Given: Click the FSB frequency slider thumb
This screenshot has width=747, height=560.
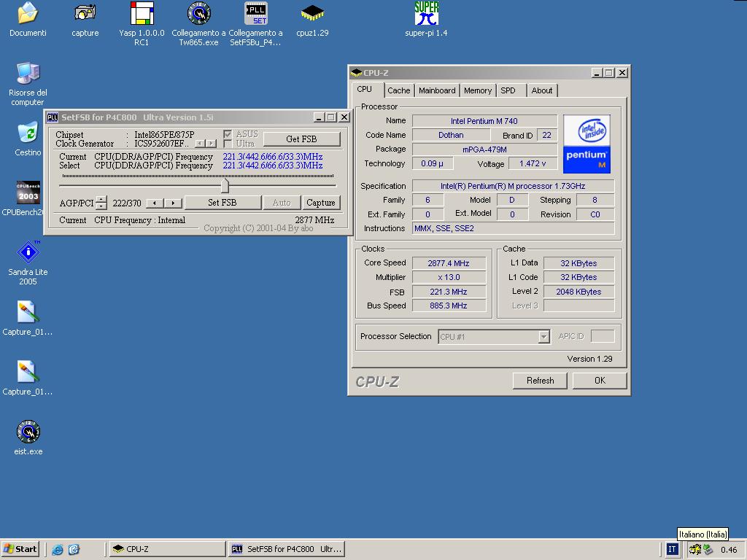Looking at the screenshot, I should pos(225,185).
